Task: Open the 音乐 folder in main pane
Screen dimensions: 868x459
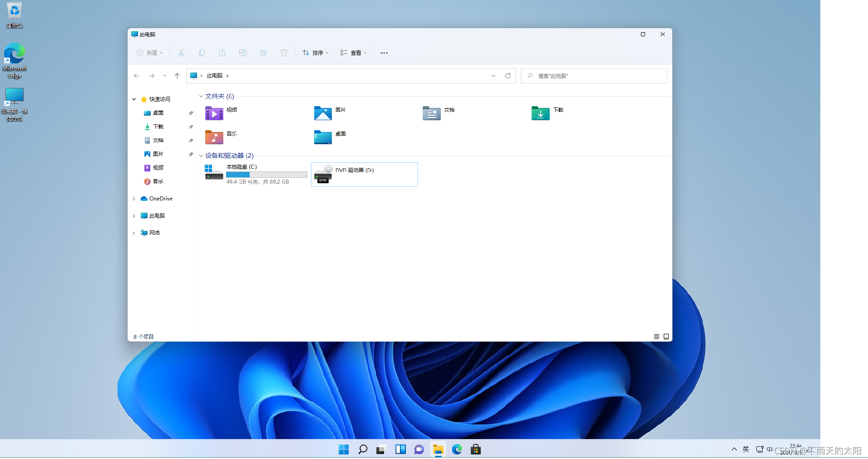Action: (x=222, y=137)
